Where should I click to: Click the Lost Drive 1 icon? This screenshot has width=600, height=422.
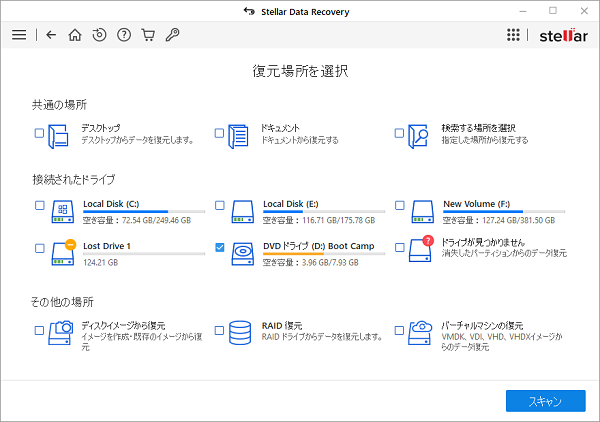pos(63,254)
